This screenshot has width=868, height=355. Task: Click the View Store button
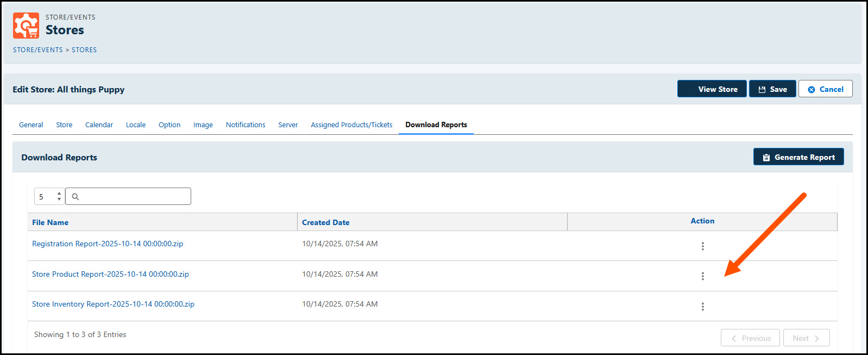(712, 89)
